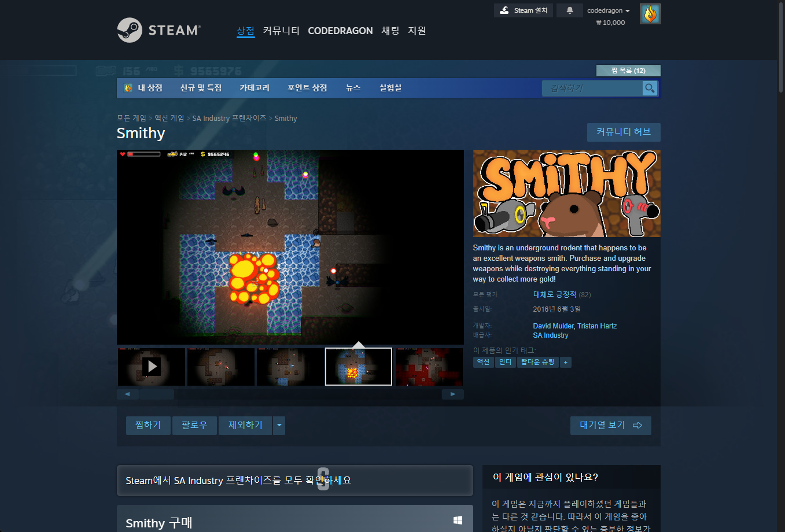Open 실험실 store tab
This screenshot has height=532, width=785.
click(390, 88)
